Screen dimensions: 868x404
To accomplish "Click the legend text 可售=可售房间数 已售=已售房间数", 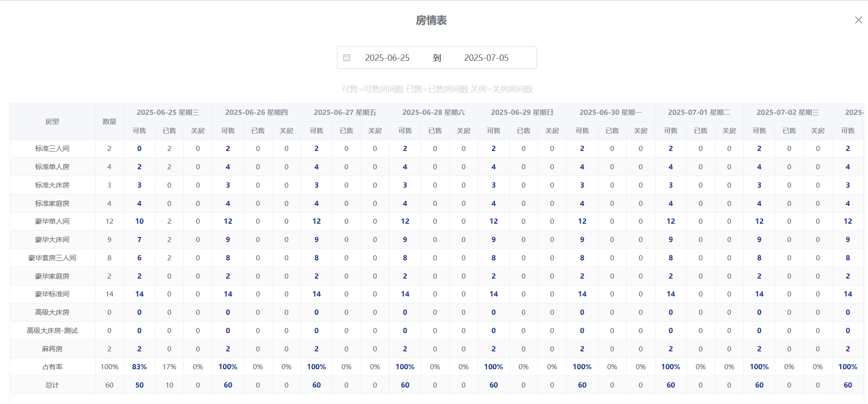I will 405,89.
